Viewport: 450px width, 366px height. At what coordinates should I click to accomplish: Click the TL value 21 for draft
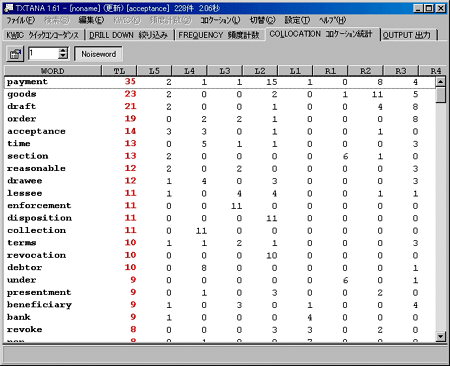[x=130, y=106]
